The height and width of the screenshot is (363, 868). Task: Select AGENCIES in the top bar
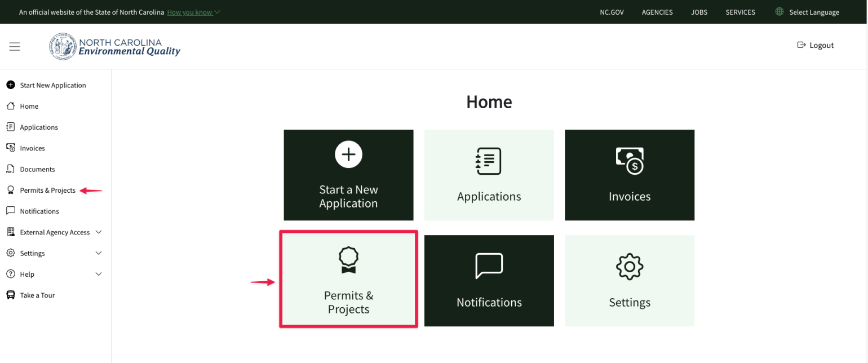657,12
